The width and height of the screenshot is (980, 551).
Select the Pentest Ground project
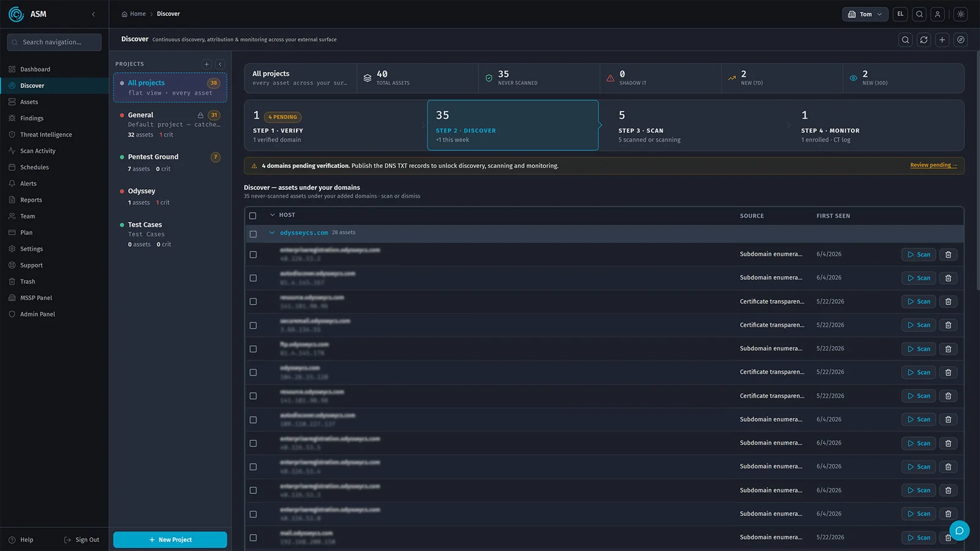point(170,162)
